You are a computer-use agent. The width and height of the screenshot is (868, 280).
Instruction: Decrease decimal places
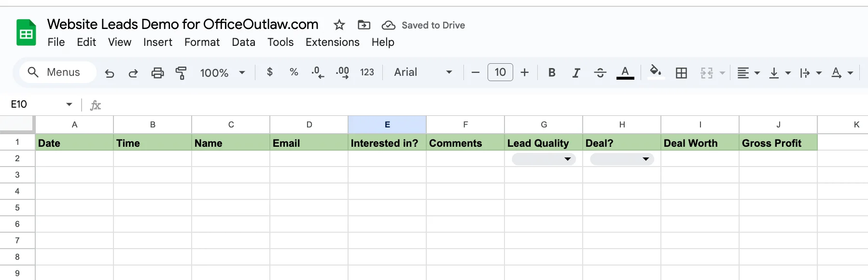318,72
